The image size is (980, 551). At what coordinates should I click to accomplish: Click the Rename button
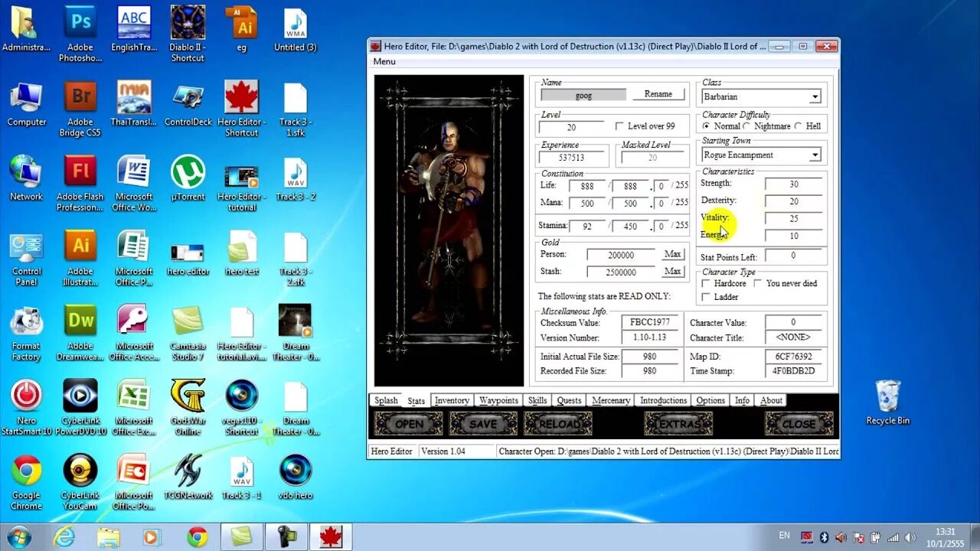(x=658, y=94)
